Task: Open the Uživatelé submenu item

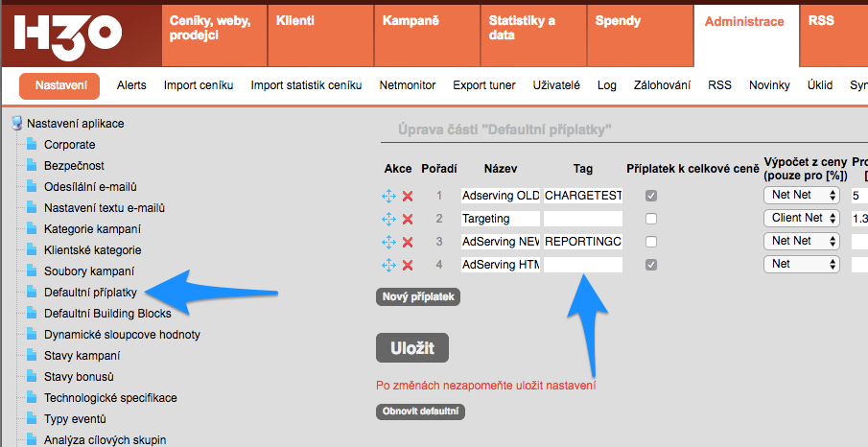Action: coord(556,85)
